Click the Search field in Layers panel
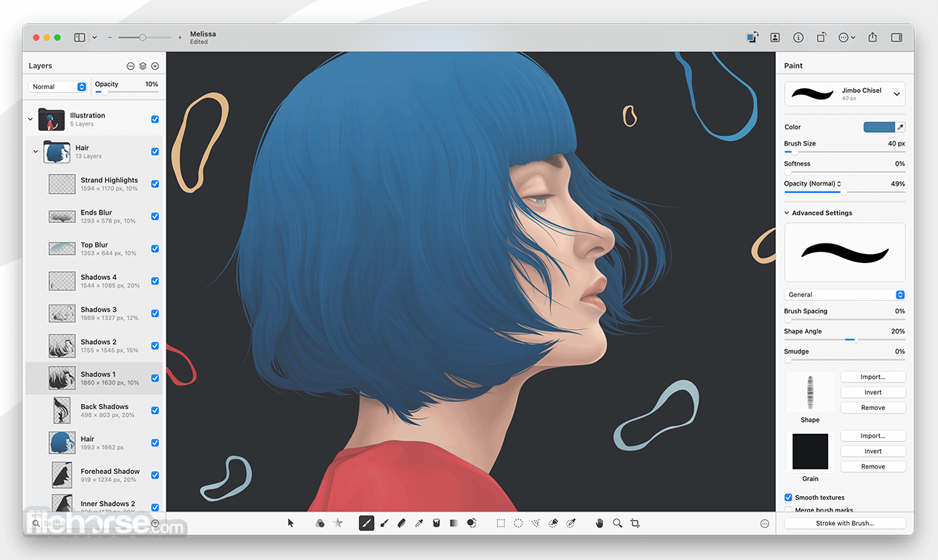Viewport: 938px width, 560px height. tap(89, 524)
